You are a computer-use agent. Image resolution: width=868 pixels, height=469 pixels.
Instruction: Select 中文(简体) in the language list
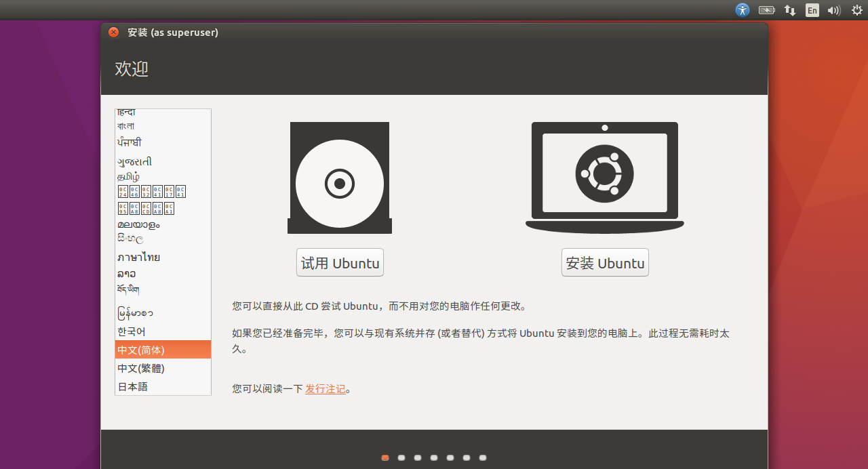163,350
